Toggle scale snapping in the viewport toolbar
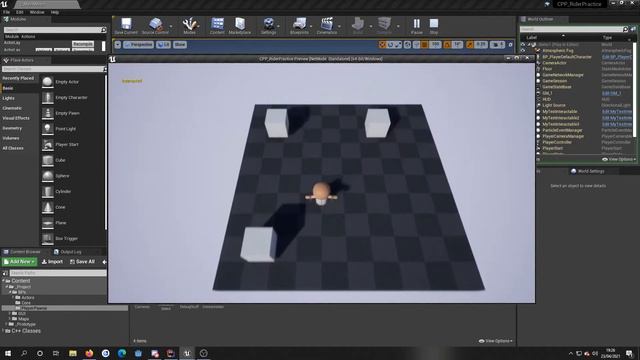 pyautogui.click(x=470, y=44)
